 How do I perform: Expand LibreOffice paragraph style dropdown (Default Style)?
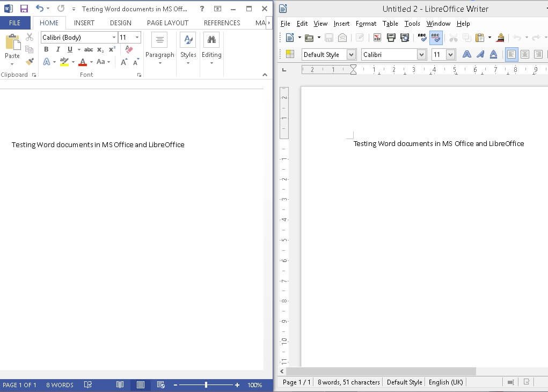pyautogui.click(x=351, y=55)
